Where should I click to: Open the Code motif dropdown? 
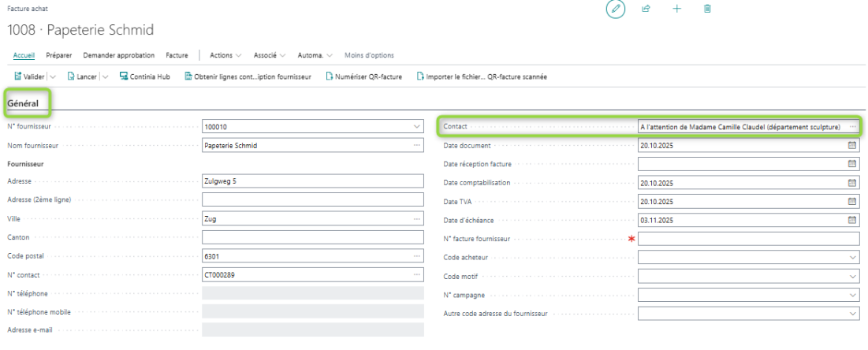point(852,277)
